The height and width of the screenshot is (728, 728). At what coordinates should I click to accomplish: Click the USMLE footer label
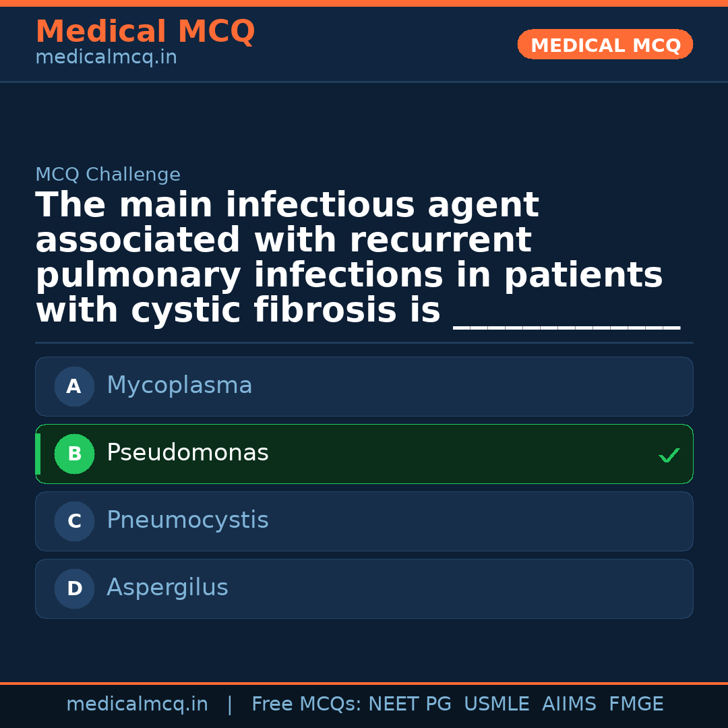point(496,704)
